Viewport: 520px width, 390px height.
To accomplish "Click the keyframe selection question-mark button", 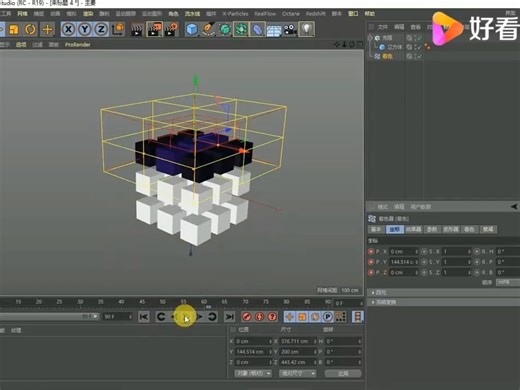I will tap(272, 317).
